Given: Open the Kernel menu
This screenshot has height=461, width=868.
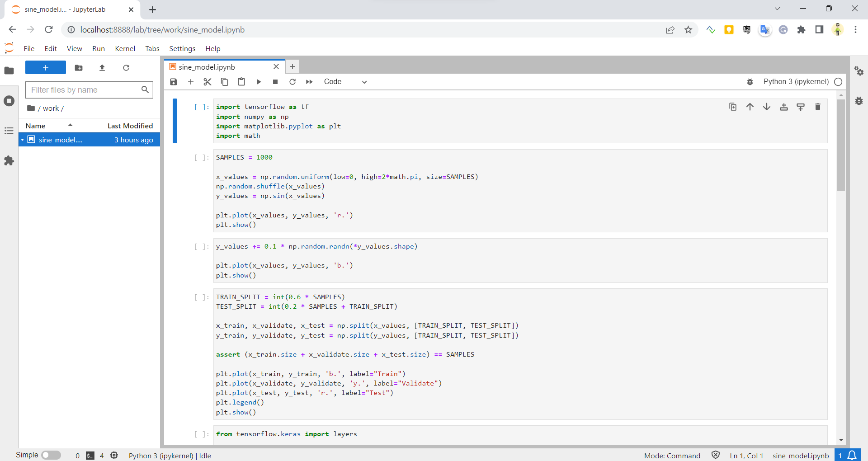Looking at the screenshot, I should click(x=125, y=49).
